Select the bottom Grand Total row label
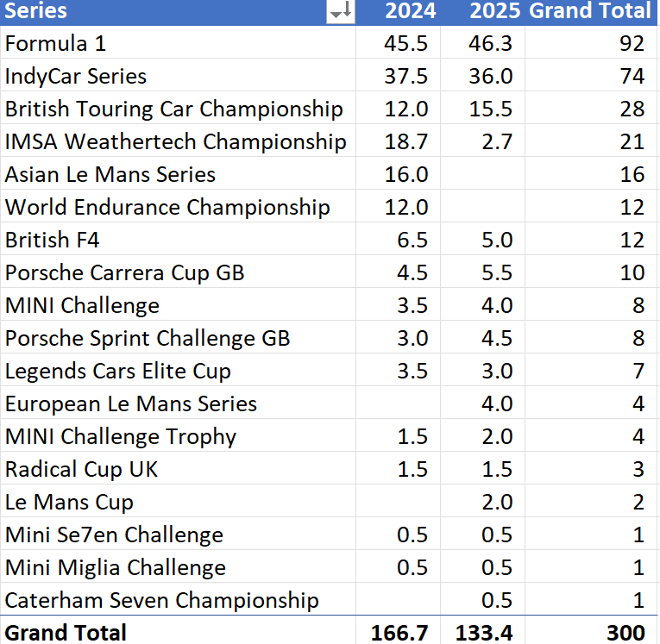660x644 pixels. (66, 632)
